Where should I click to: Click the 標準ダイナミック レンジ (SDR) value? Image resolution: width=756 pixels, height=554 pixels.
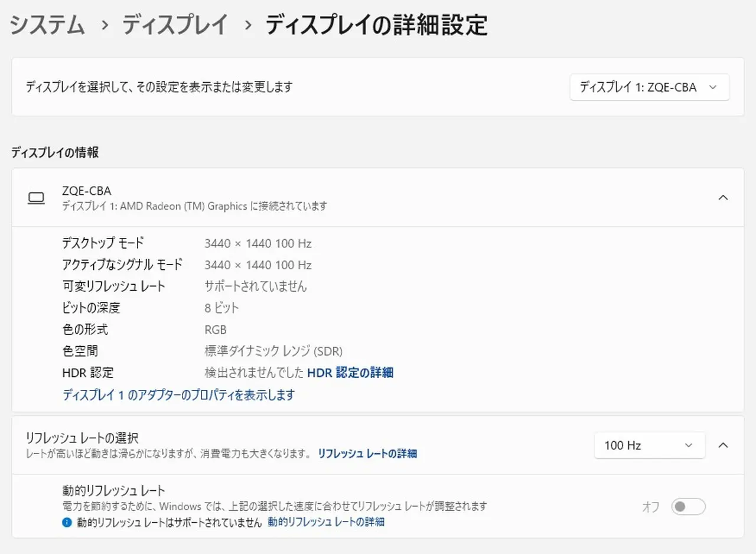pyautogui.click(x=273, y=351)
